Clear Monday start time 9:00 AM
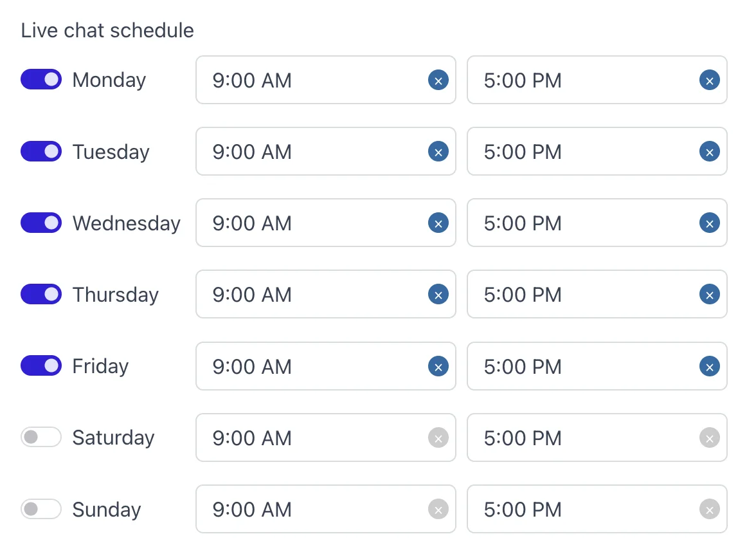 [x=438, y=80]
